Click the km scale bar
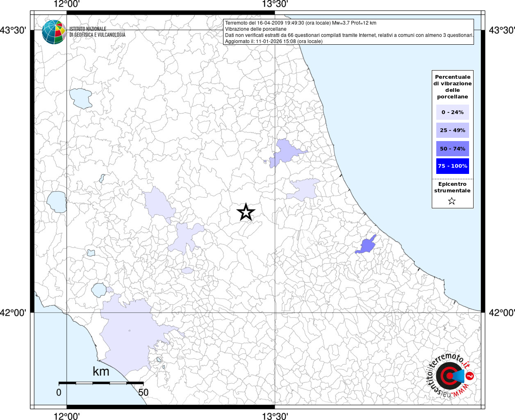The width and height of the screenshot is (515, 420). click(101, 383)
